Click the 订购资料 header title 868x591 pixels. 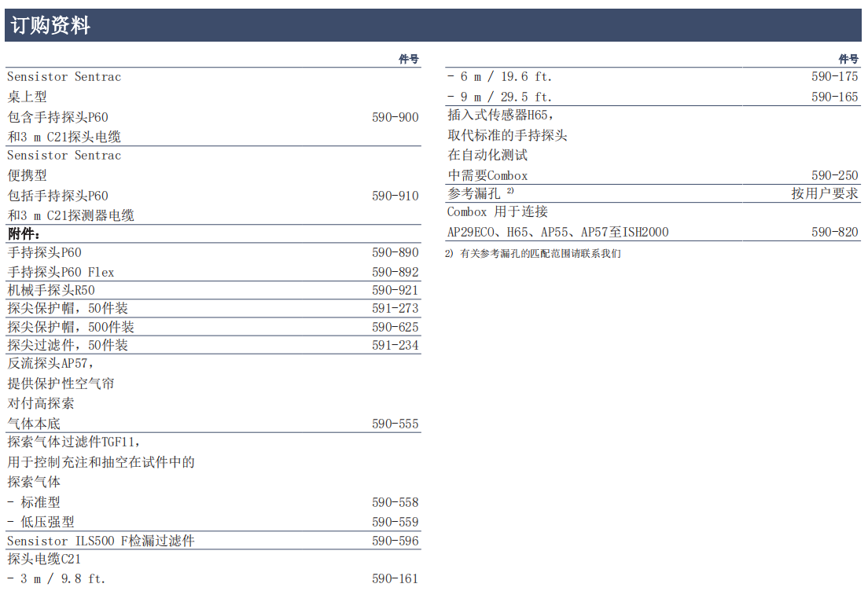pyautogui.click(x=51, y=26)
